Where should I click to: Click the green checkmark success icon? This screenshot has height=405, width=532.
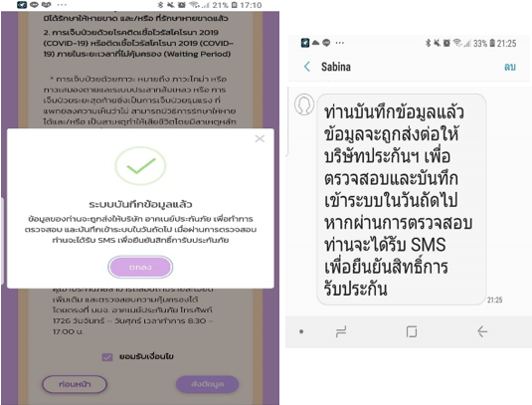point(140,166)
